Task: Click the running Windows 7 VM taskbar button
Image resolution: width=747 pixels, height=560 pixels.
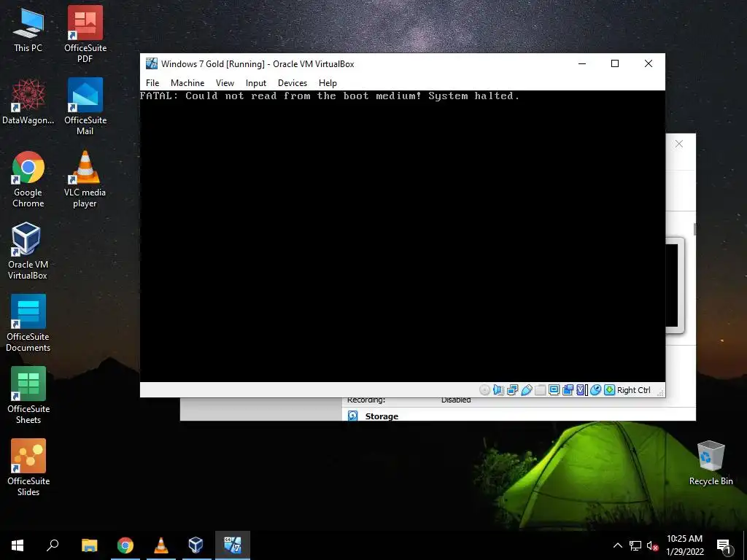Action: pos(233,545)
